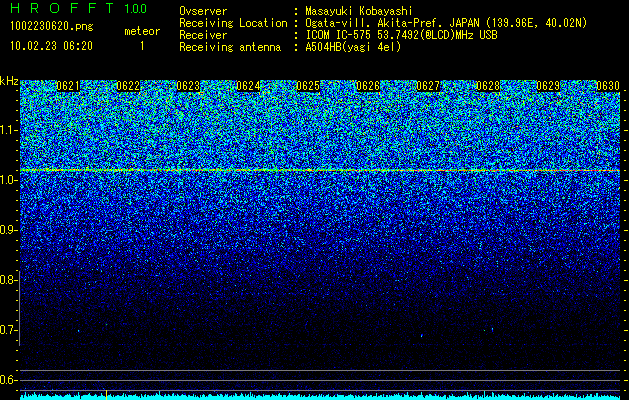Click the "Receiving antenna" label
The image size is (629, 400).
tap(230, 47)
